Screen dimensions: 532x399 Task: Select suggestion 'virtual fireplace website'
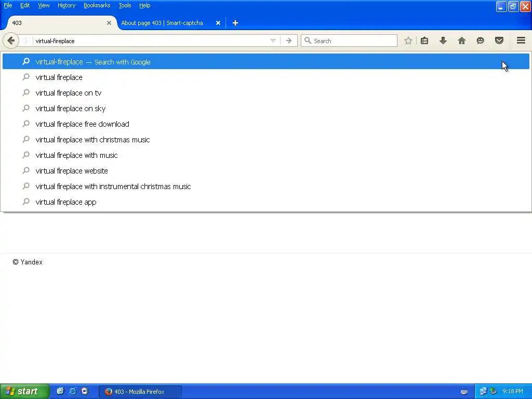coord(266,171)
